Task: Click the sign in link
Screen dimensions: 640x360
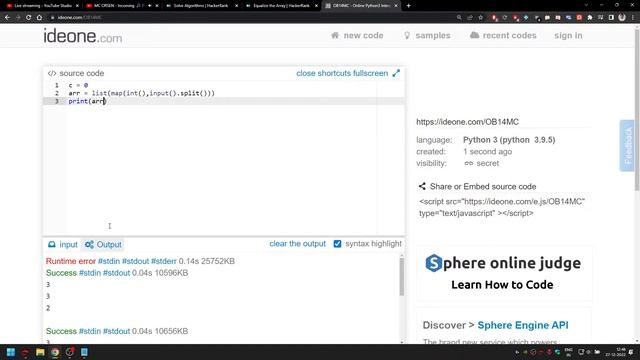Action: click(568, 36)
